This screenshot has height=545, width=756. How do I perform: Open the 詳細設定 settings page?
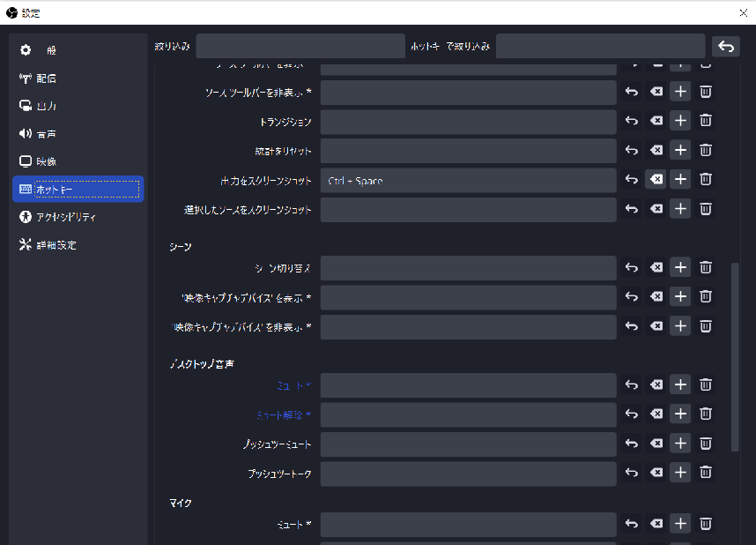[78, 244]
